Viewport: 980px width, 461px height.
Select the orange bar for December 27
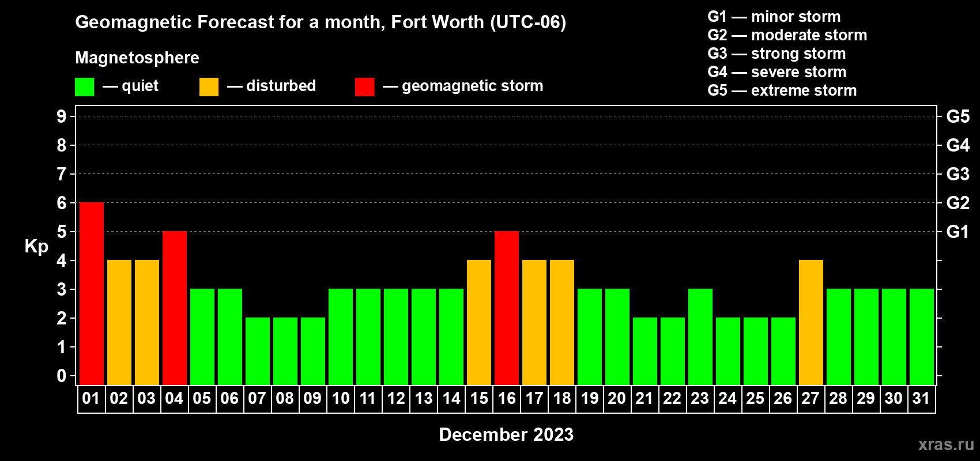[811, 322]
